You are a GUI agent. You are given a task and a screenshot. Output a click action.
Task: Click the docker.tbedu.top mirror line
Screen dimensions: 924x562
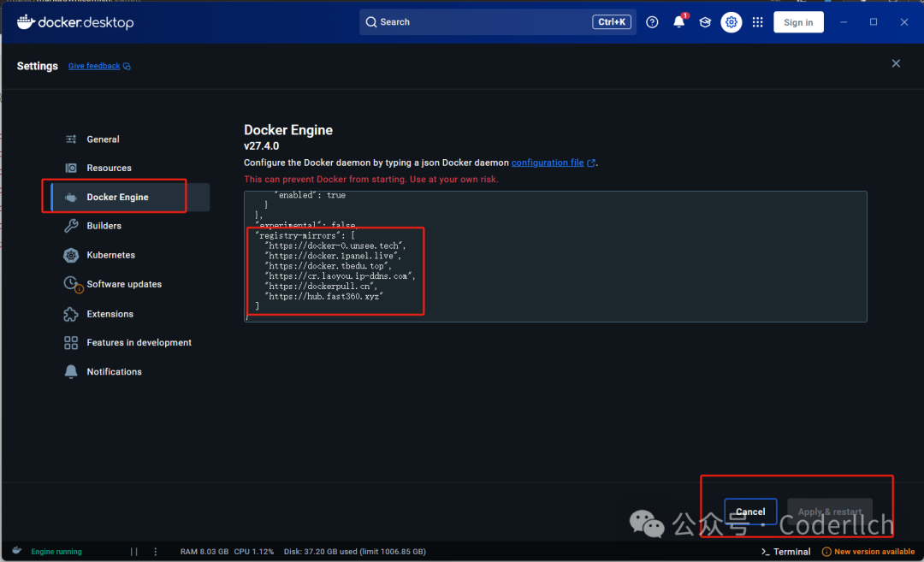pos(328,266)
